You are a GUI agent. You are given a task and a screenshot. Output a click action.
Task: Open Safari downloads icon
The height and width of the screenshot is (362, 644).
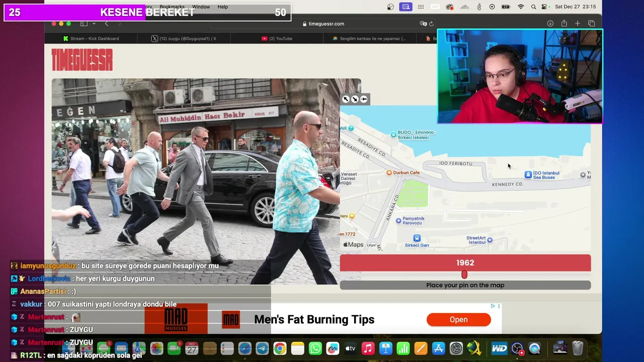coord(550,24)
